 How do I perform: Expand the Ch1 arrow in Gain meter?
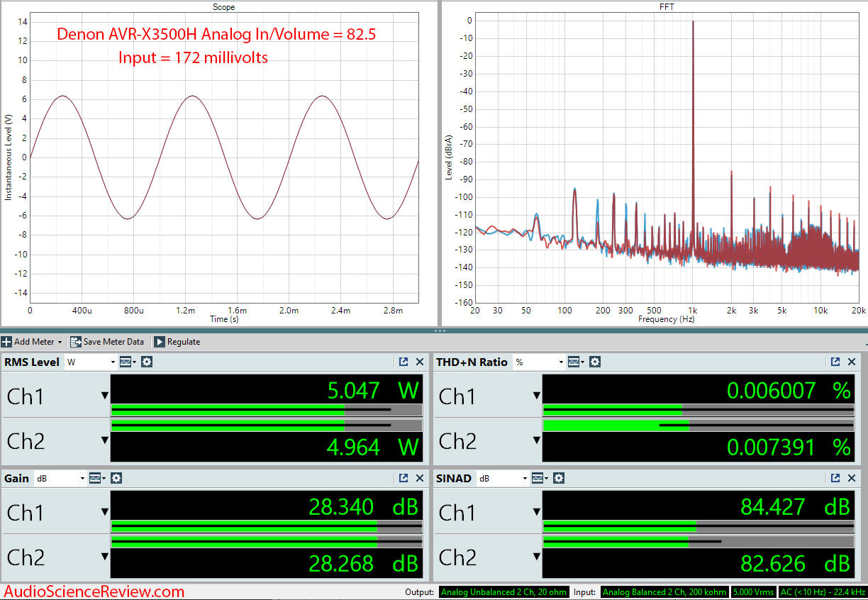[x=105, y=512]
